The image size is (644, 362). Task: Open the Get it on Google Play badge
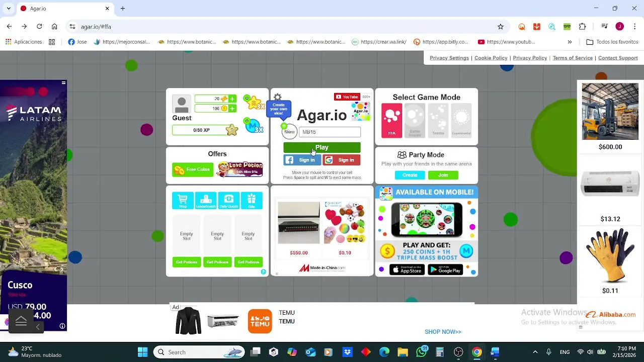(445, 270)
